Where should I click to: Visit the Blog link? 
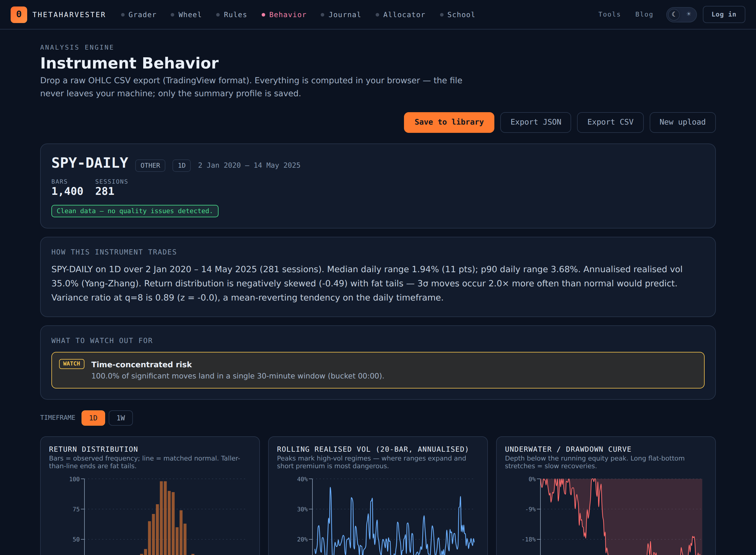[644, 14]
